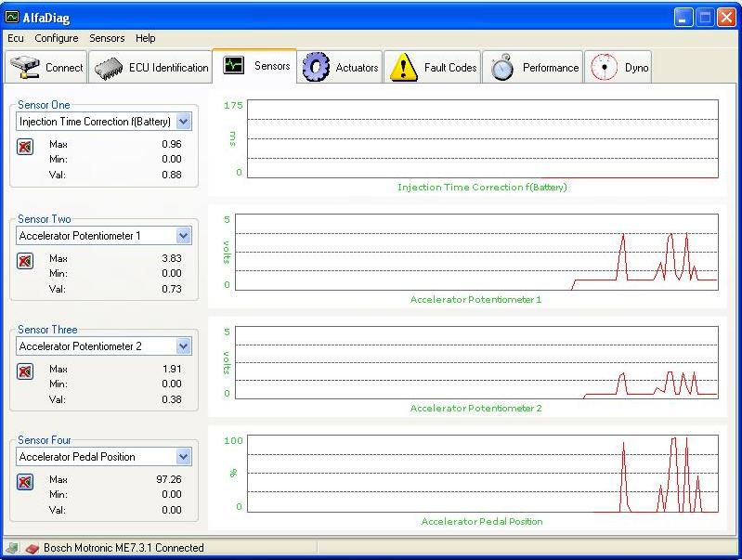Open the Ecu menu

click(x=16, y=38)
